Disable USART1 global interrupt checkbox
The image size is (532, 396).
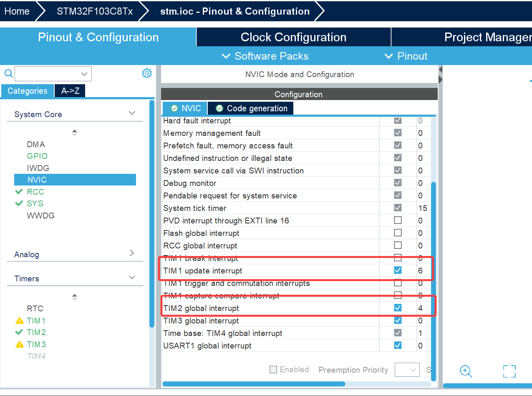click(398, 345)
